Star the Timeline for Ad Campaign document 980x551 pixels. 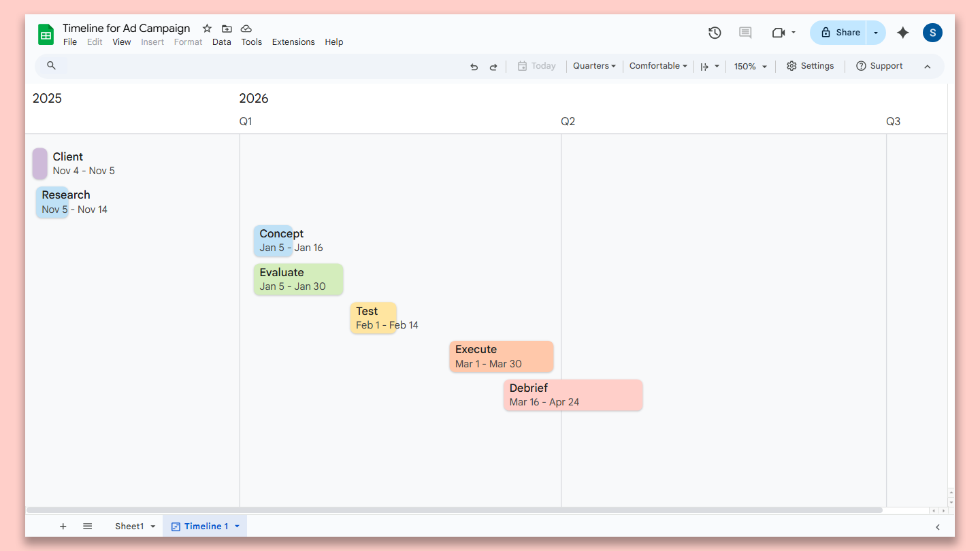click(x=207, y=29)
